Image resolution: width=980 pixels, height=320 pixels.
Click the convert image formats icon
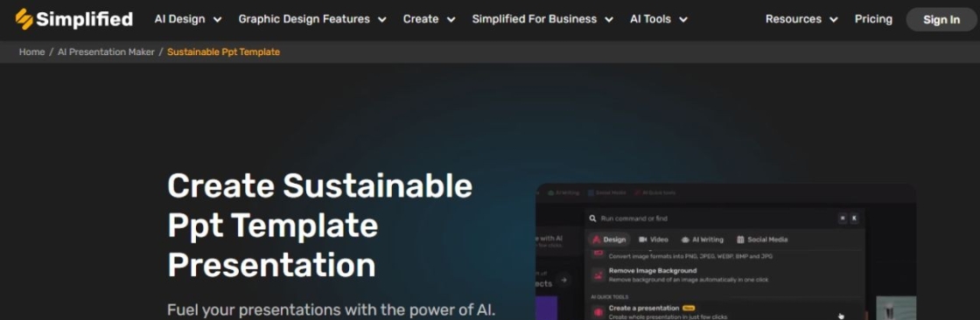[598, 254]
